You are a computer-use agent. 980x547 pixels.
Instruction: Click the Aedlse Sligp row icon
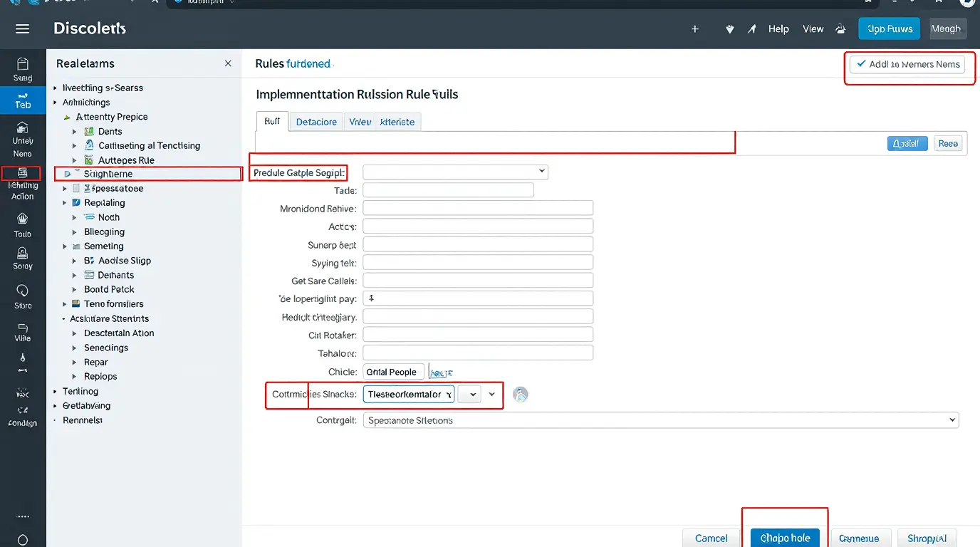tap(89, 261)
